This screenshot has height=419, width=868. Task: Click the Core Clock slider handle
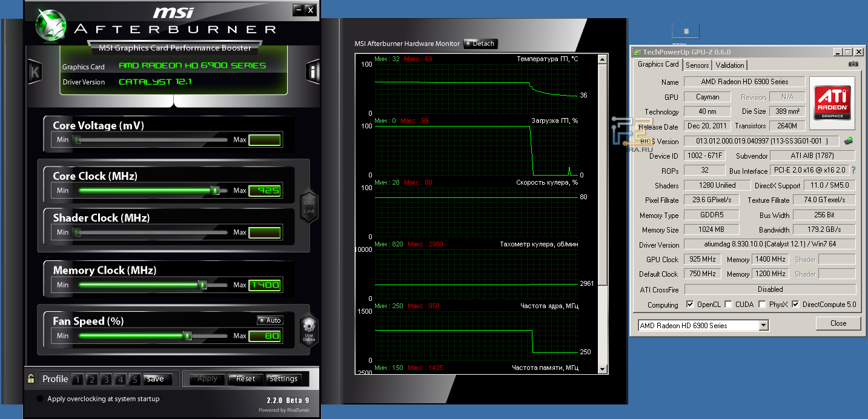tap(215, 190)
